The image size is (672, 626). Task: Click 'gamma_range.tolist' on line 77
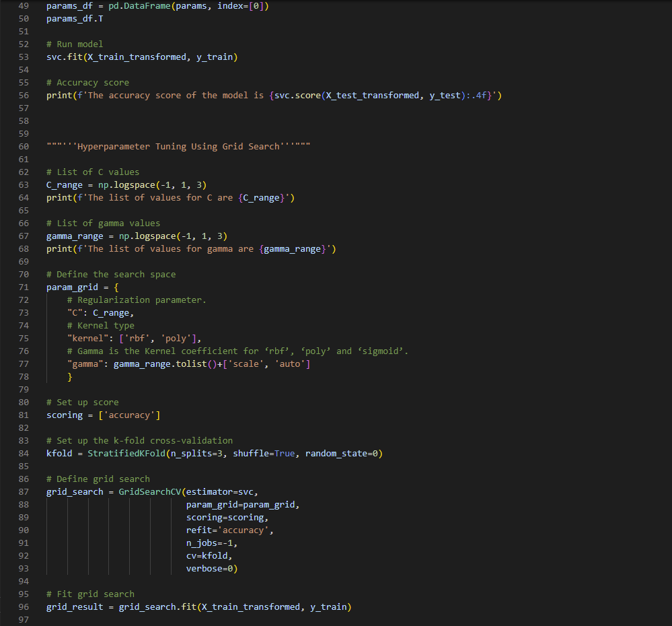pyautogui.click(x=160, y=364)
